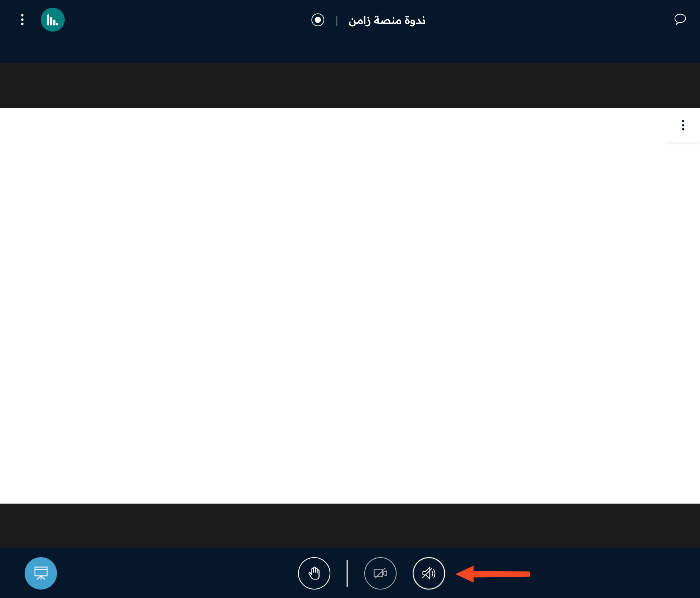Toggle the audio speaker button
700x598 pixels.
click(x=429, y=573)
